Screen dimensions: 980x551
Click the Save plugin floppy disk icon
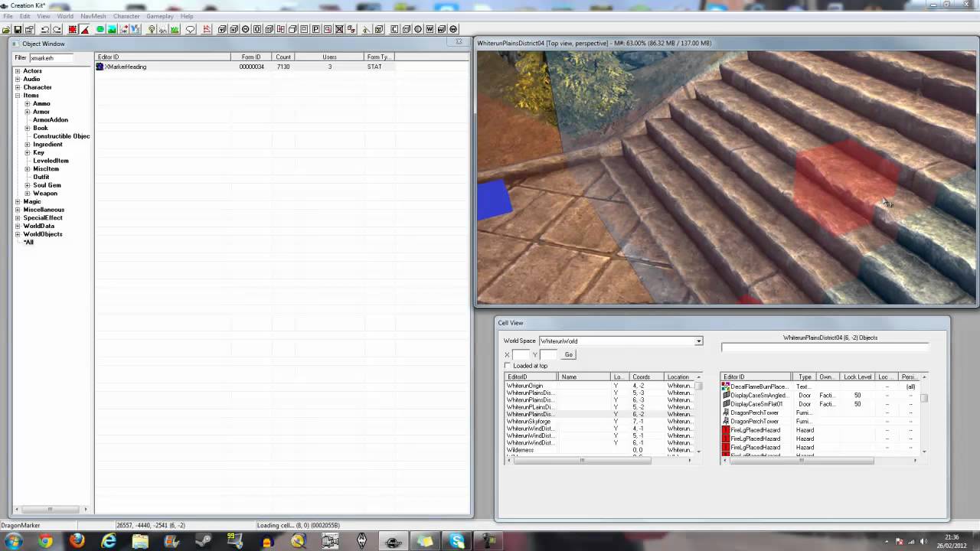pos(18,29)
